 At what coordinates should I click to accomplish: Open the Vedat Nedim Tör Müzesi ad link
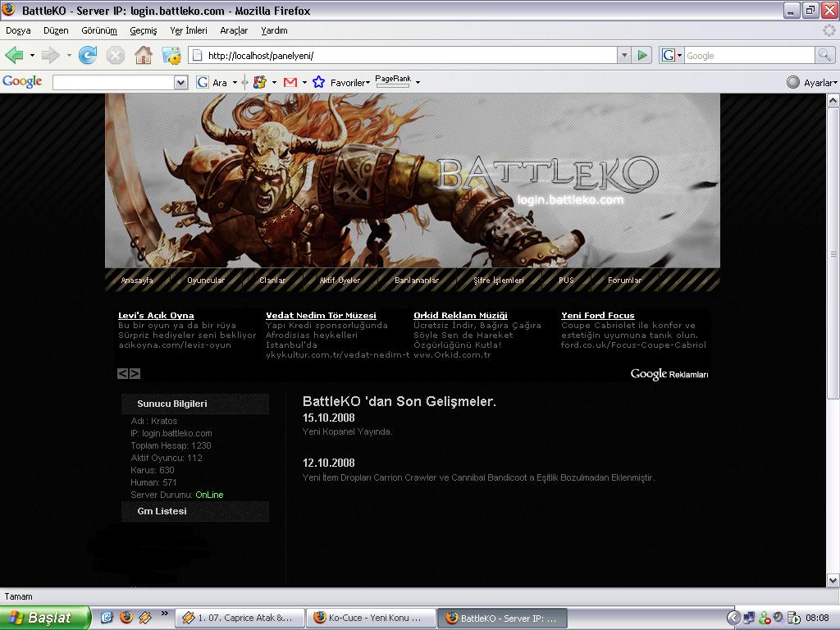click(321, 316)
